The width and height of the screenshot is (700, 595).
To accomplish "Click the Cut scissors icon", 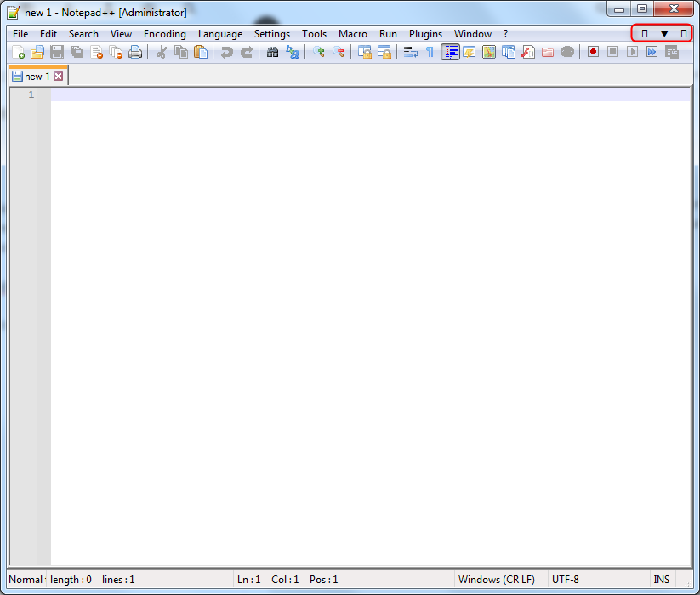I will click(161, 52).
